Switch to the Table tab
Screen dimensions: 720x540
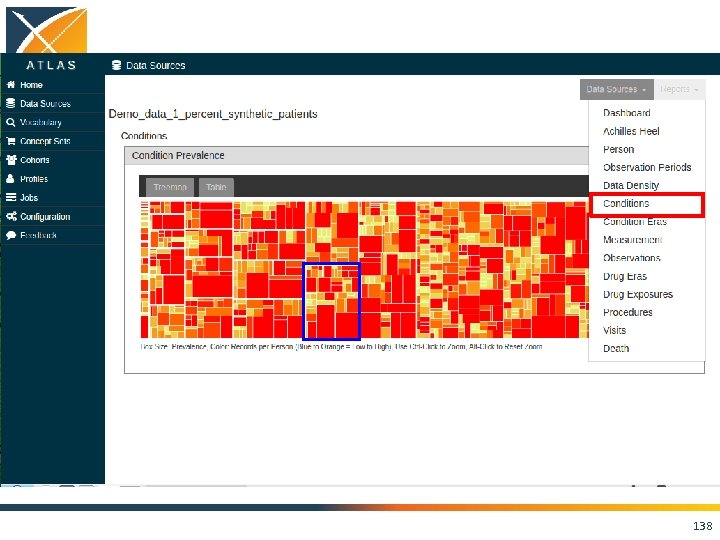point(216,187)
